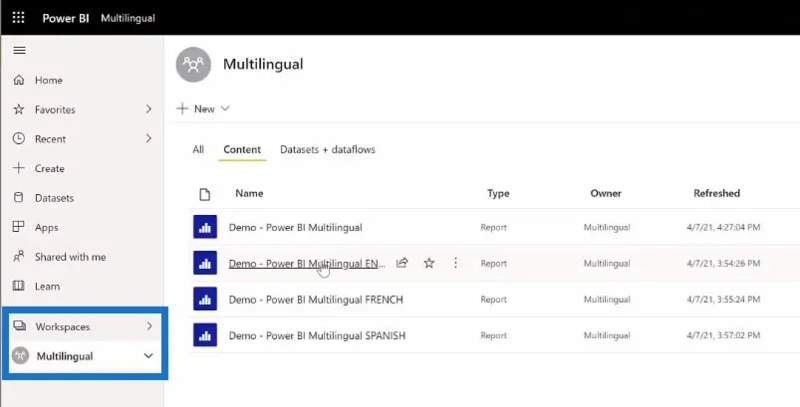This screenshot has height=407, width=800.
Task: Open Demo - Power BI Multilingual SPANISH report
Action: (x=317, y=336)
